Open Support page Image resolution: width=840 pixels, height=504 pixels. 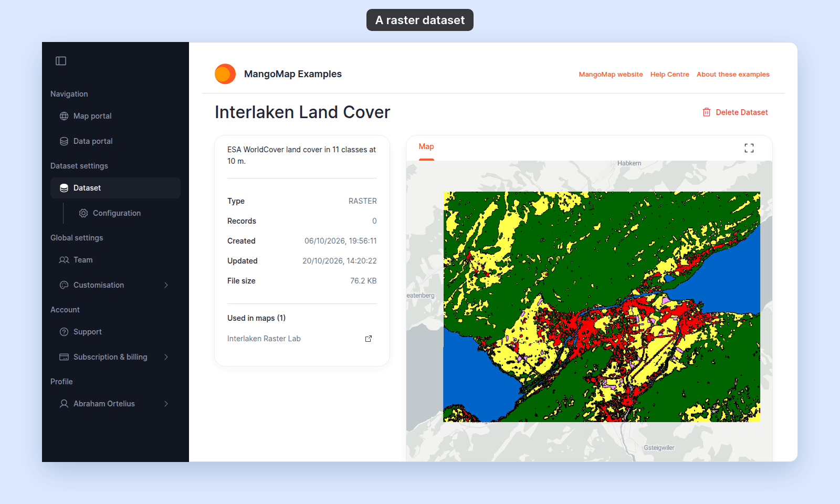click(115, 332)
